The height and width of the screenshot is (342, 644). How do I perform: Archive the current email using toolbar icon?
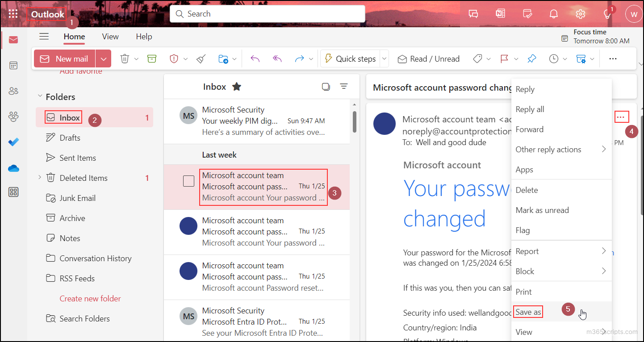pos(152,58)
